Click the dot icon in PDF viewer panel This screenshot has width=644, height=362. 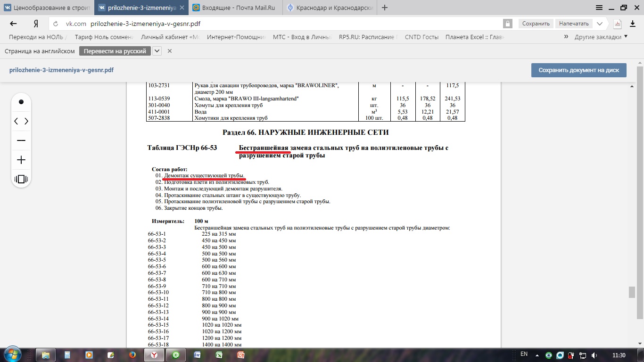pos(21,102)
